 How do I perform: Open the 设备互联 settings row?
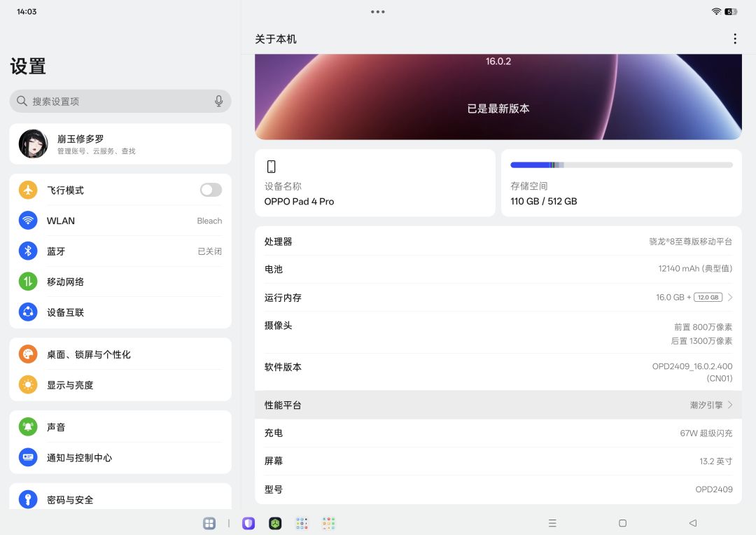120,312
